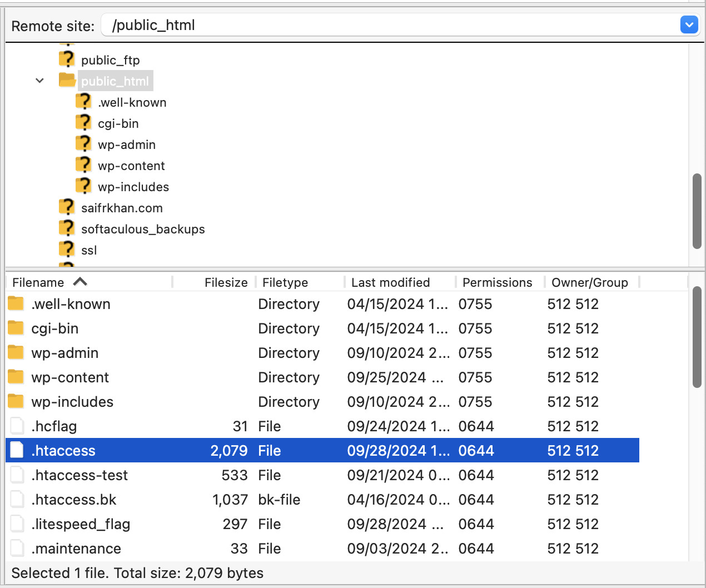The image size is (706, 588).
Task: Sort by the Filetype column header
Action: (285, 282)
